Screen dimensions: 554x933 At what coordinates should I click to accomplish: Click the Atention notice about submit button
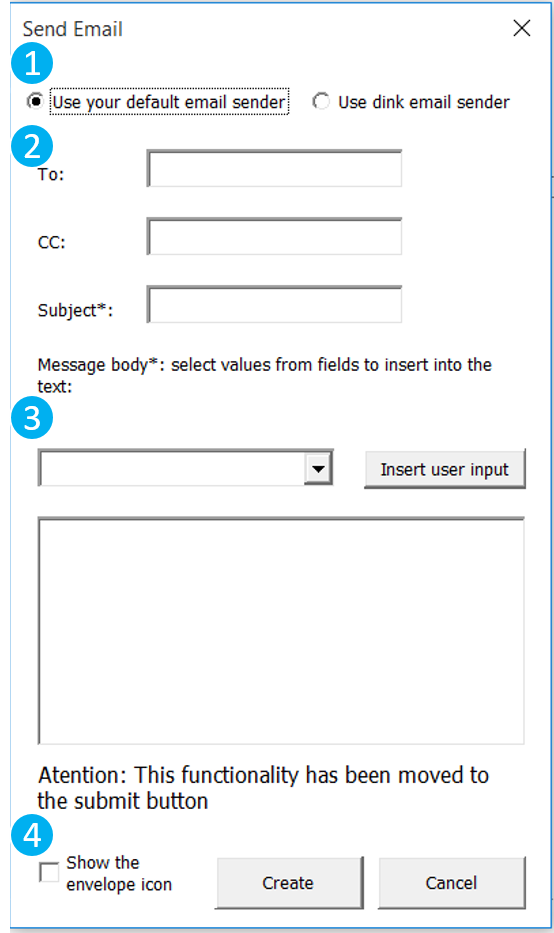[263, 788]
